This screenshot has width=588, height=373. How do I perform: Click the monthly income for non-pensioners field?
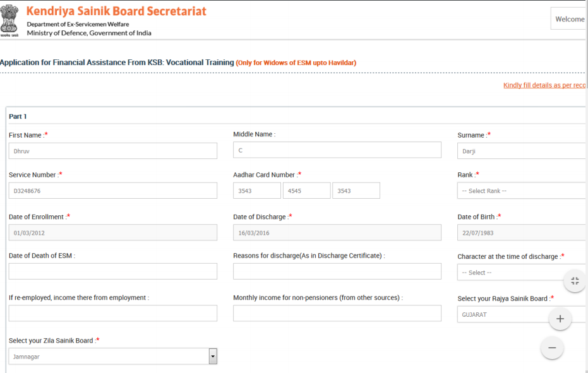(x=337, y=312)
